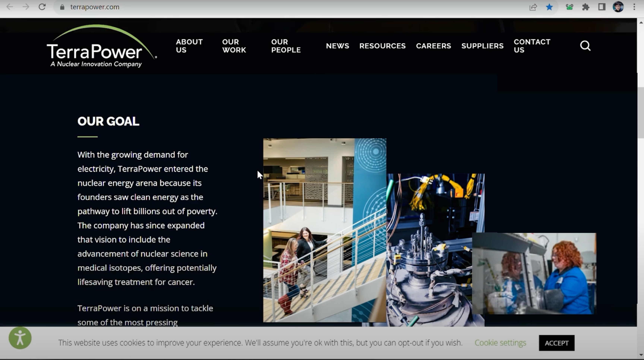Click the browser reload button
This screenshot has width=644, height=360.
pos(42,7)
